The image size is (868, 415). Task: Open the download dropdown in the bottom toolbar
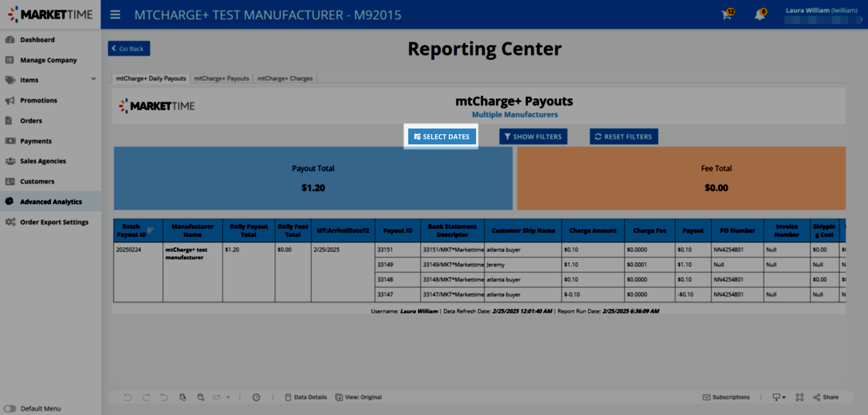pyautogui.click(x=779, y=397)
